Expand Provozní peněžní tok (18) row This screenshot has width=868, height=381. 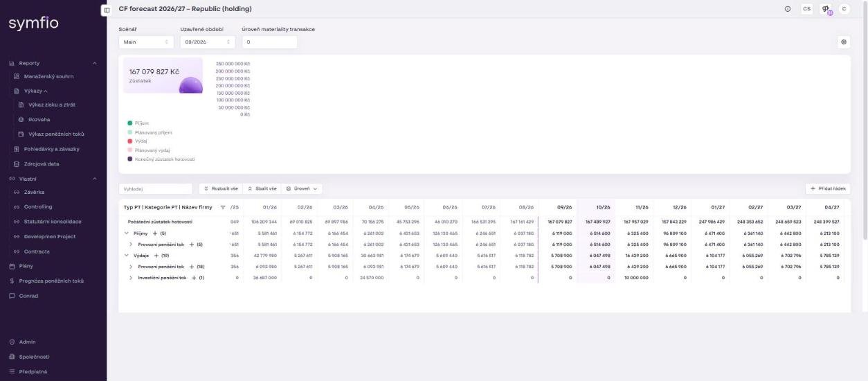tap(132, 267)
